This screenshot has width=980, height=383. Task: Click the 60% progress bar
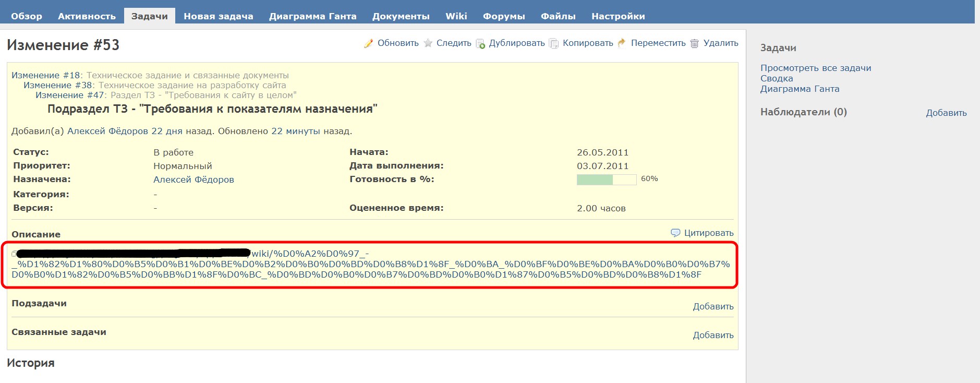point(606,179)
